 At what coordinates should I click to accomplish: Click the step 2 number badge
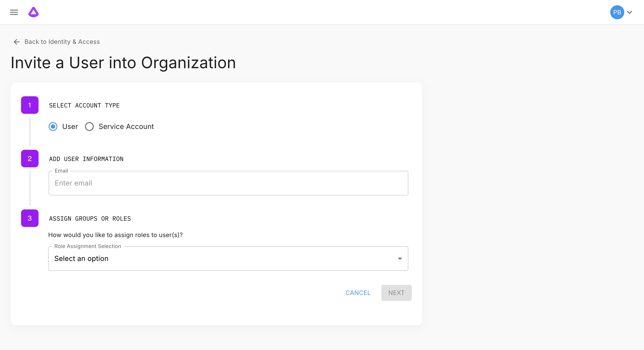[30, 159]
